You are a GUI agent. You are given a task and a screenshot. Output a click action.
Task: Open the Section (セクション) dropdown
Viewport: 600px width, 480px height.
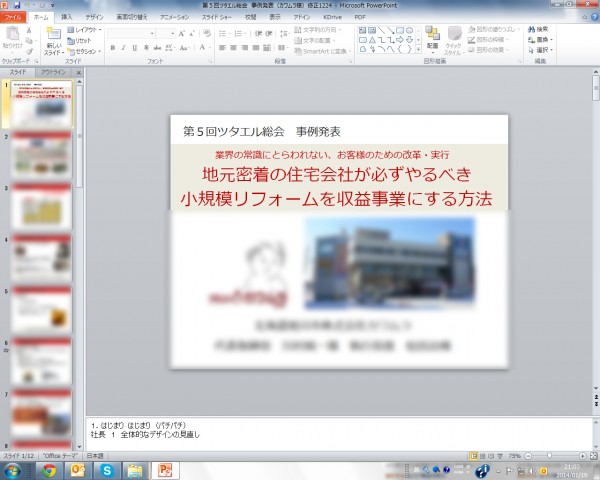coord(84,51)
